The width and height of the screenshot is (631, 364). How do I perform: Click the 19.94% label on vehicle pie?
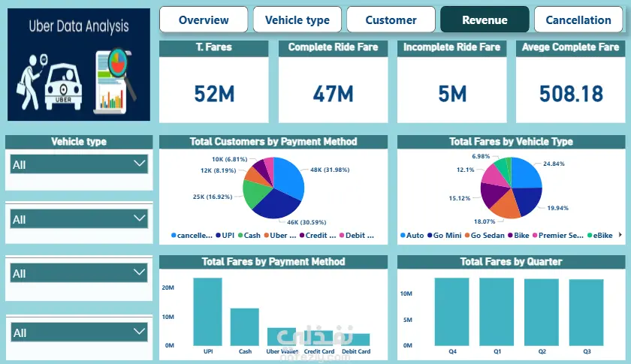coord(557,208)
